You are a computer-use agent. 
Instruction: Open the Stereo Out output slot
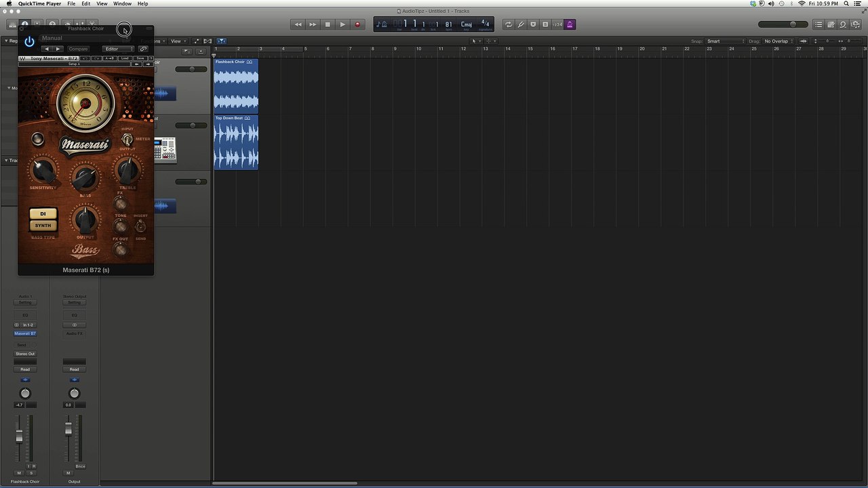click(x=25, y=354)
